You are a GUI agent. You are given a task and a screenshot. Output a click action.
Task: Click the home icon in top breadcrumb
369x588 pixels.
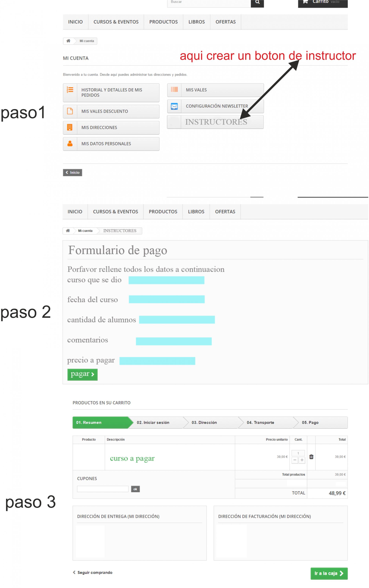tap(68, 41)
